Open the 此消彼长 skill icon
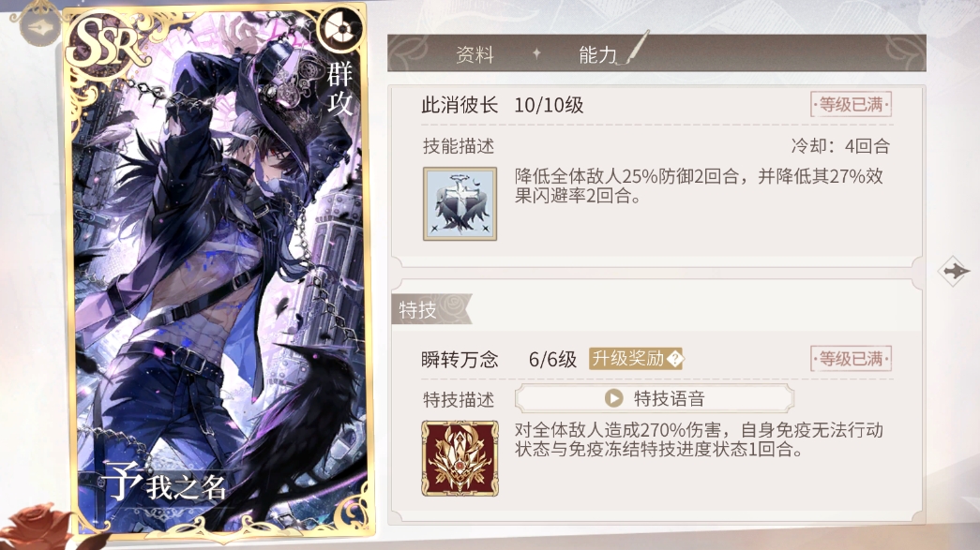This screenshot has width=980, height=550. pyautogui.click(x=460, y=203)
